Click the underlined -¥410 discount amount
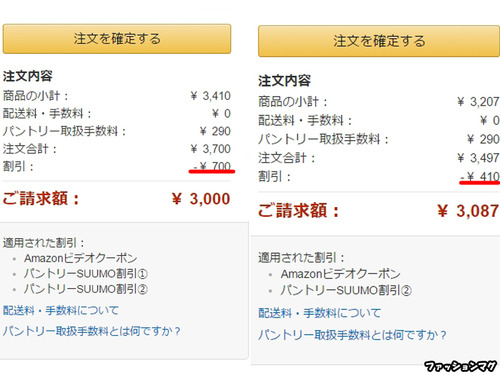500x375 pixels. [480, 176]
